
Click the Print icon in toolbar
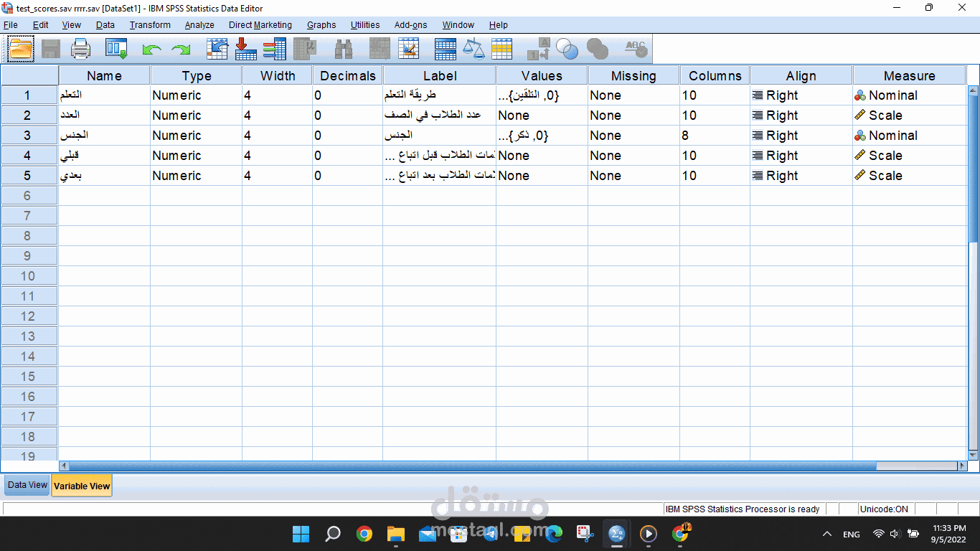tap(81, 49)
